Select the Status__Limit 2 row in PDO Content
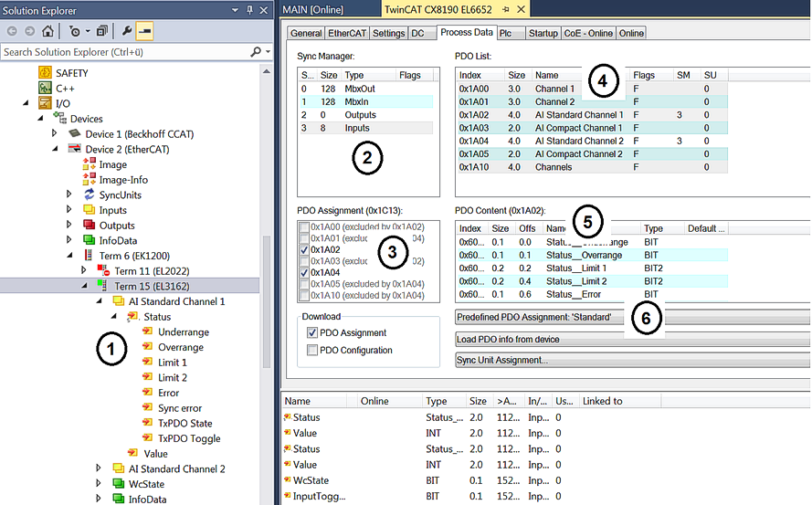The width and height of the screenshot is (812, 505). click(x=593, y=281)
